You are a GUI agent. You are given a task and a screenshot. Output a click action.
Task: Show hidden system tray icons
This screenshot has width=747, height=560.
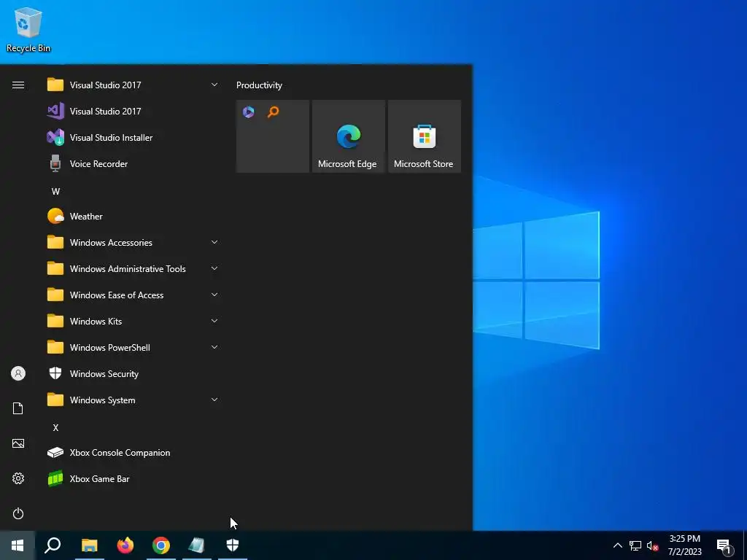pos(617,545)
